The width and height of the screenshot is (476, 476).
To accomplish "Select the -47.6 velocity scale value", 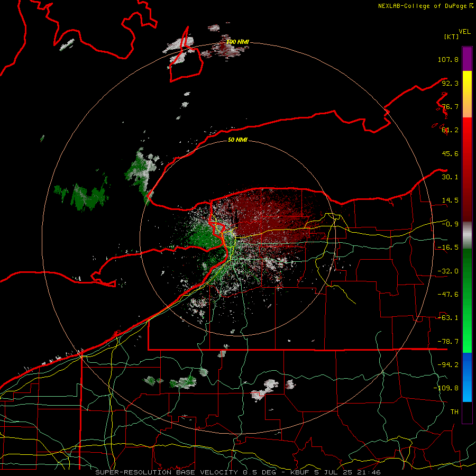I will [448, 295].
